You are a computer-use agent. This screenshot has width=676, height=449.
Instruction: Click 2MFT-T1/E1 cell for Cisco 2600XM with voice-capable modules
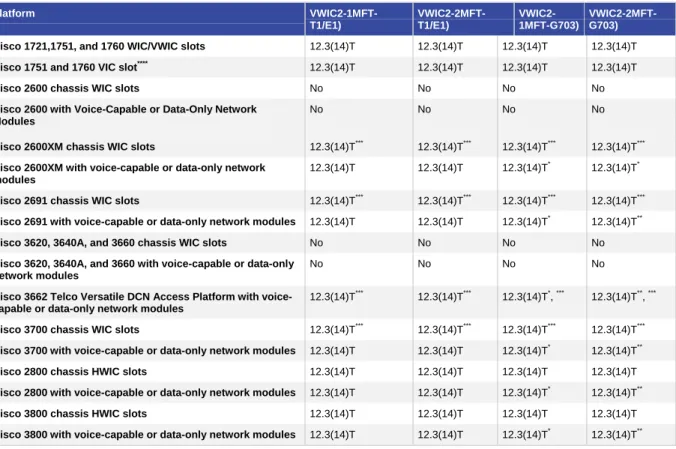pyautogui.click(x=440, y=168)
